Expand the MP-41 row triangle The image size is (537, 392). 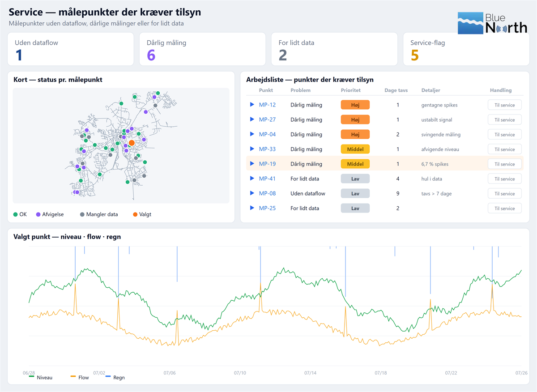click(x=252, y=179)
